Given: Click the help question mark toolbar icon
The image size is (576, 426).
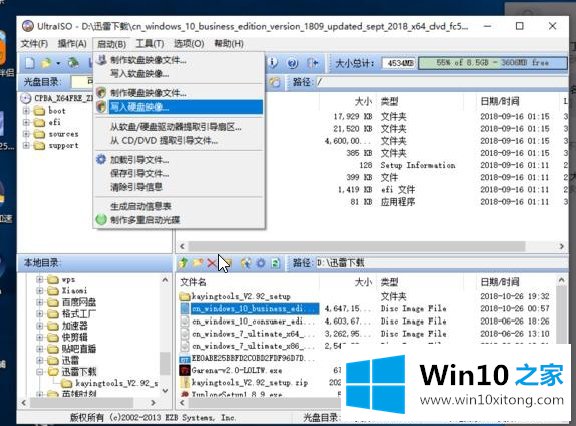Looking at the screenshot, I should click(292, 63).
